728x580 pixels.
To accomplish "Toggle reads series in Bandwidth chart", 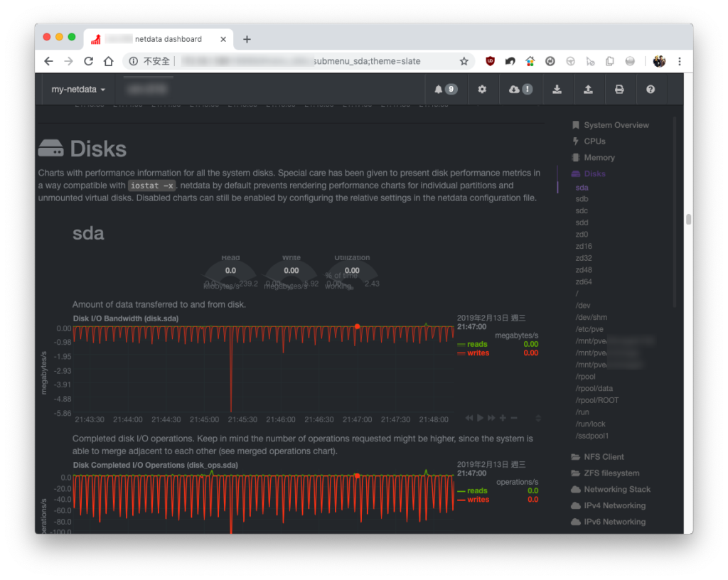I will (x=477, y=344).
